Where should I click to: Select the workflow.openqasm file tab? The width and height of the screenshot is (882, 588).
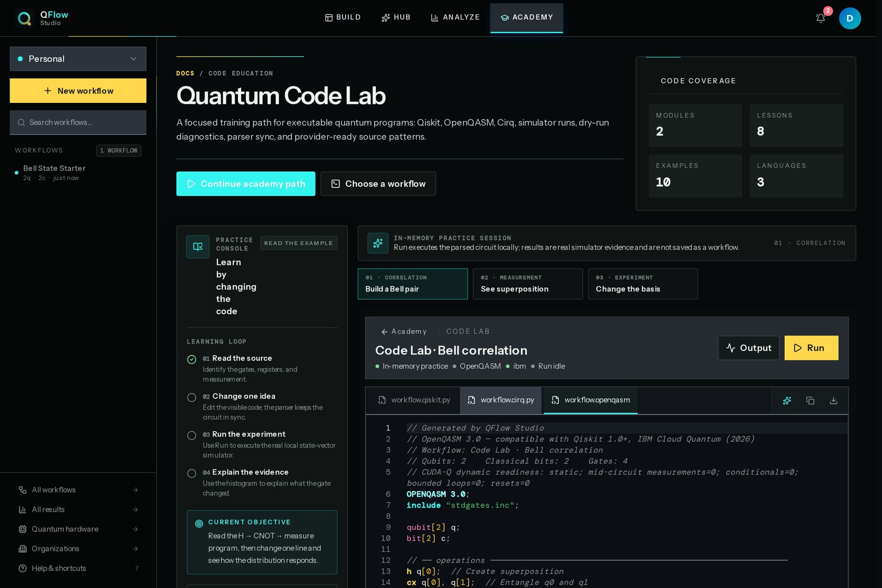tap(591, 400)
